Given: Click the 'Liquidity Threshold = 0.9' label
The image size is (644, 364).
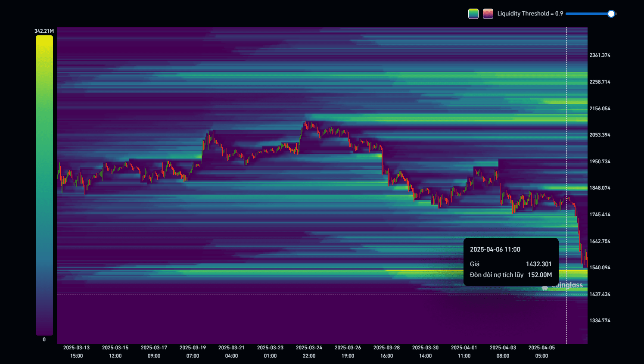Looking at the screenshot, I should click(x=530, y=14).
